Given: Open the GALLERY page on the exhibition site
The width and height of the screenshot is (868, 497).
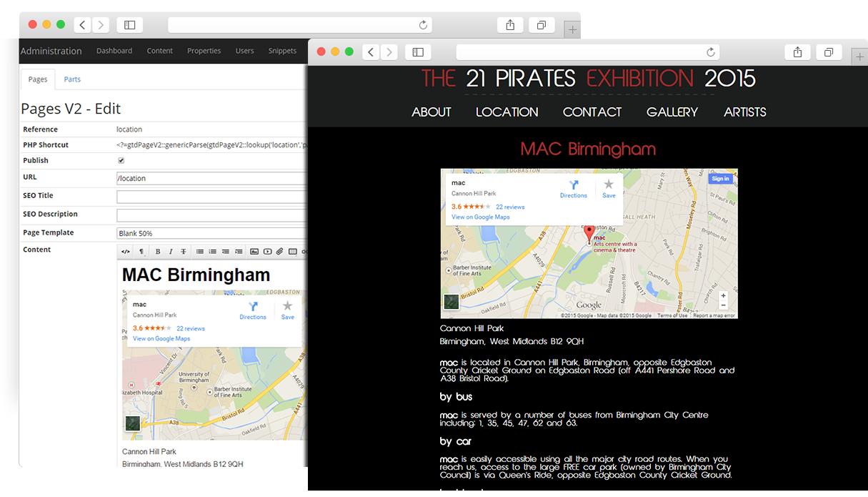Looking at the screenshot, I should pos(672,112).
